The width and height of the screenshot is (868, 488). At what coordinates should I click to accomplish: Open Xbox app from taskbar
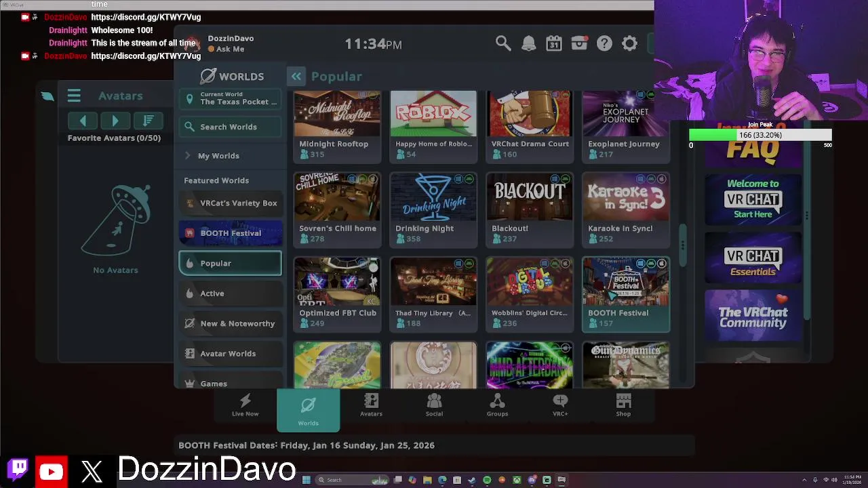517,480
